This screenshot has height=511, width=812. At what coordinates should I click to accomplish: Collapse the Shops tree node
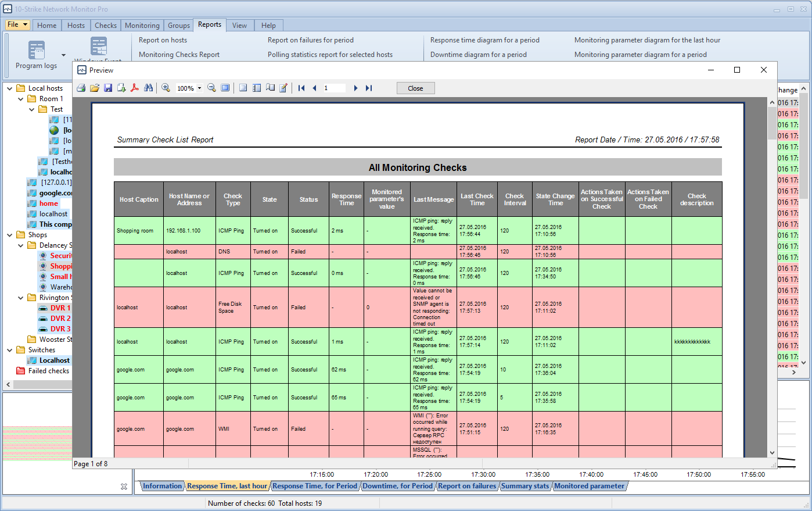coord(10,235)
